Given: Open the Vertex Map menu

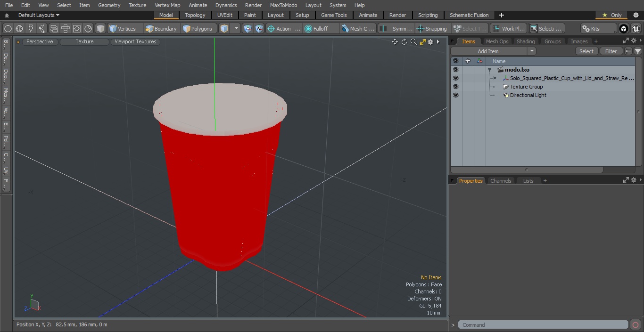Looking at the screenshot, I should (x=167, y=5).
